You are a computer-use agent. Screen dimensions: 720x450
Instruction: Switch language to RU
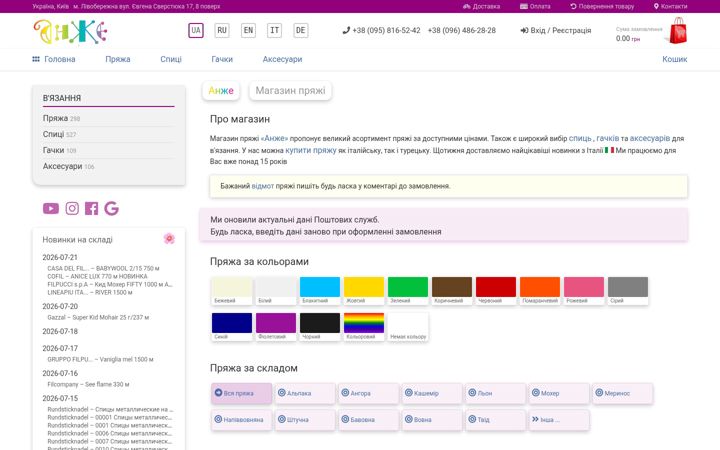coord(222,30)
